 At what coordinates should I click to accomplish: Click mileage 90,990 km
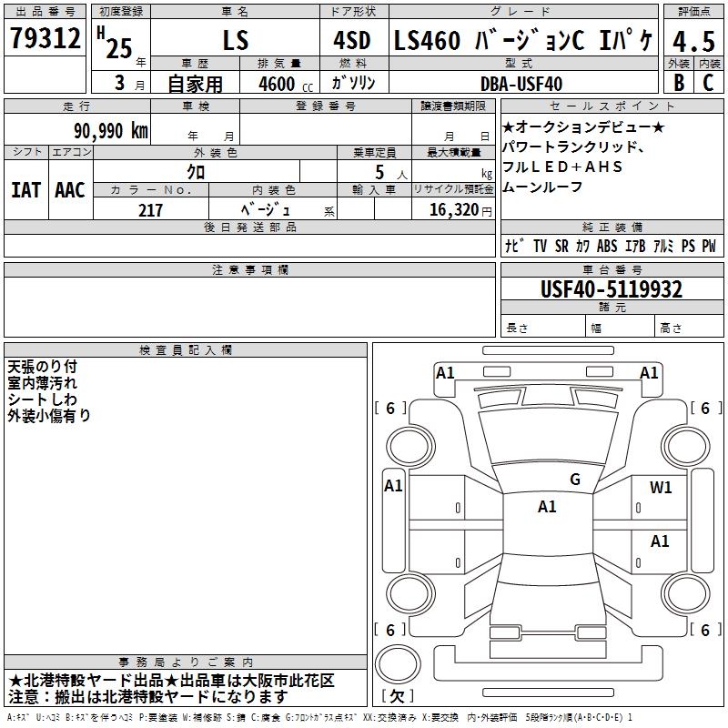[111, 131]
